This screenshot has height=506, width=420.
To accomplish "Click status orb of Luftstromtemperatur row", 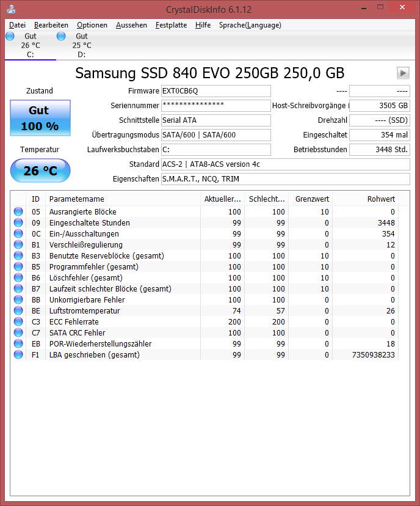I will (18, 310).
